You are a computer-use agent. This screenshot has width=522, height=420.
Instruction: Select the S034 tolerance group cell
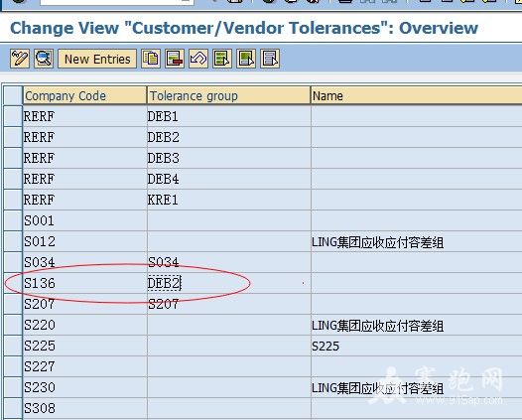pyautogui.click(x=228, y=262)
